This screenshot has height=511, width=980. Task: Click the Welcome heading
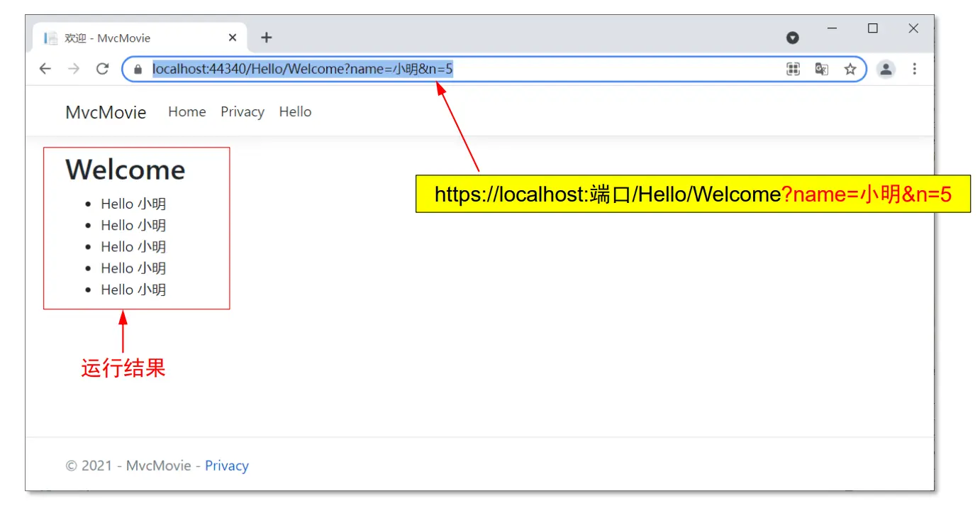[x=126, y=170]
